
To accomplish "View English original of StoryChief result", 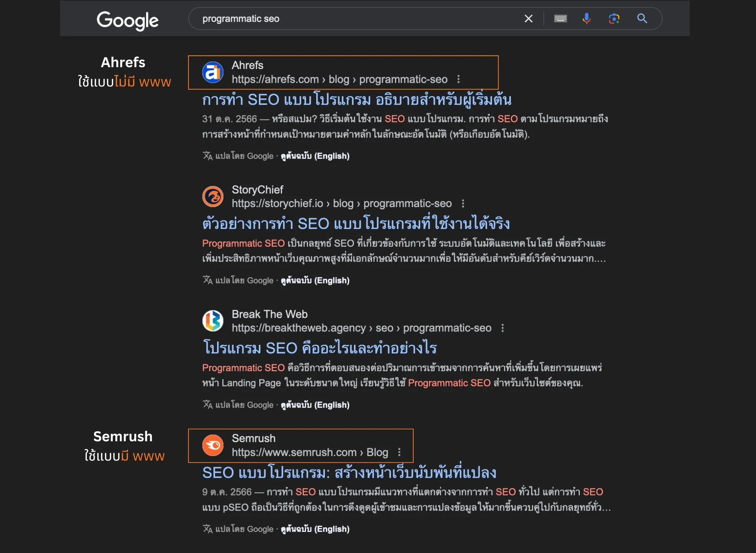I will click(315, 280).
